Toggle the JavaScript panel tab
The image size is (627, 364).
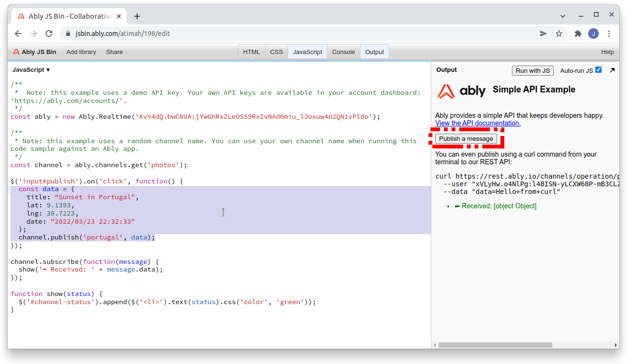[308, 52]
